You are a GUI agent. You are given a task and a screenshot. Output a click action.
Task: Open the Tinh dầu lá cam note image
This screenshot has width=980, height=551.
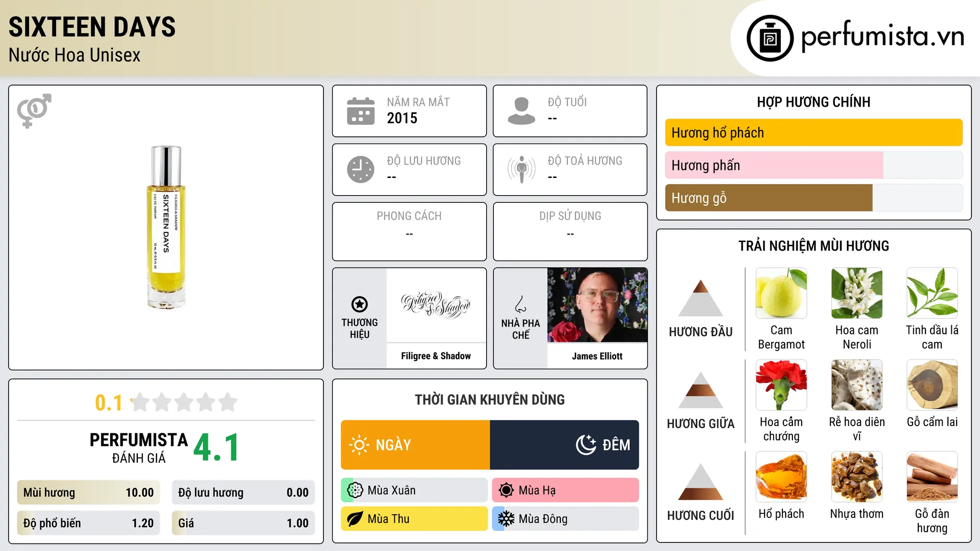[x=932, y=293]
